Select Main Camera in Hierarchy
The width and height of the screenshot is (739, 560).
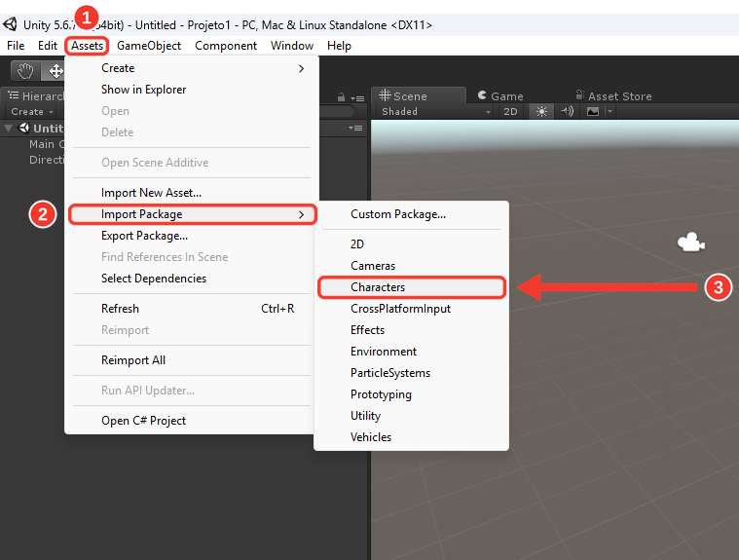click(46, 144)
